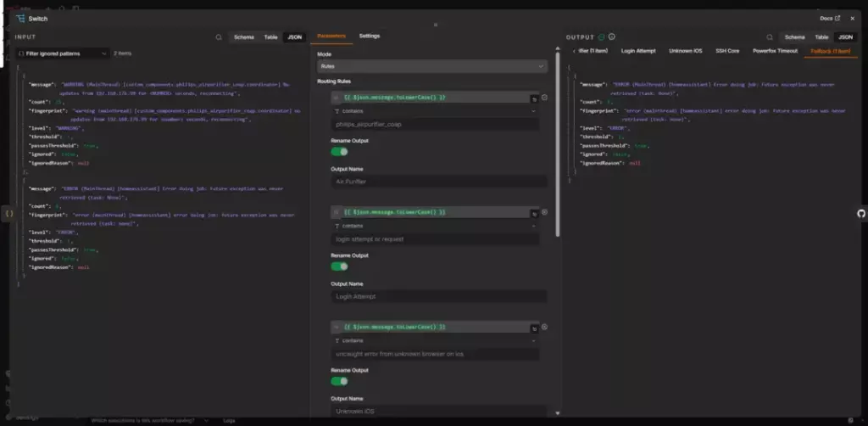
Task: Close the Switch node panel
Action: (x=853, y=19)
